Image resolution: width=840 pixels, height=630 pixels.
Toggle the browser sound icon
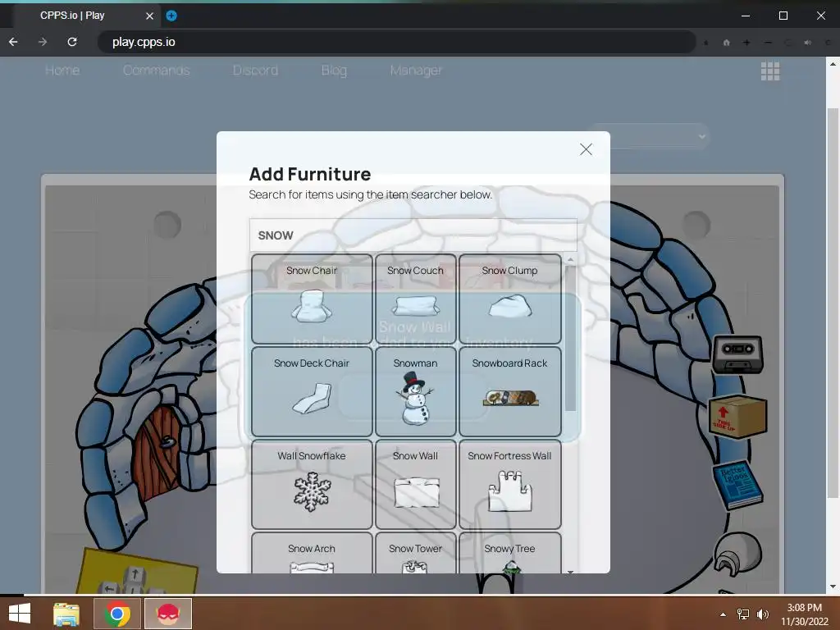click(807, 43)
